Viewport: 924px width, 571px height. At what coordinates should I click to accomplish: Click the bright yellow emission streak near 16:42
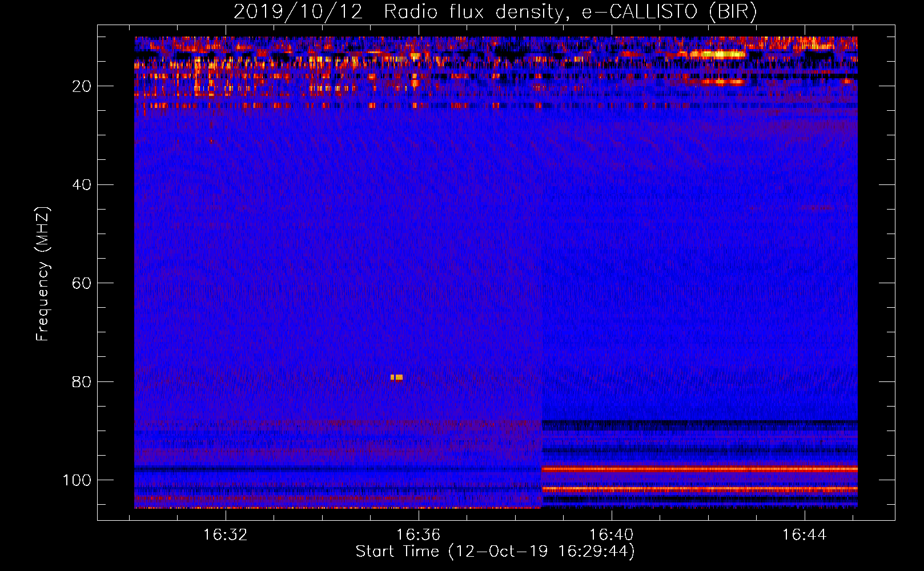click(717, 54)
